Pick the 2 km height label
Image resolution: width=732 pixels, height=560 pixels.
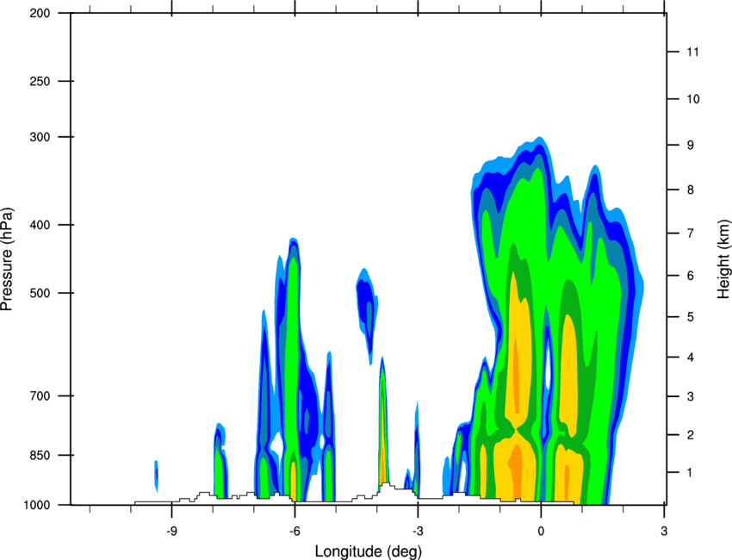point(690,435)
